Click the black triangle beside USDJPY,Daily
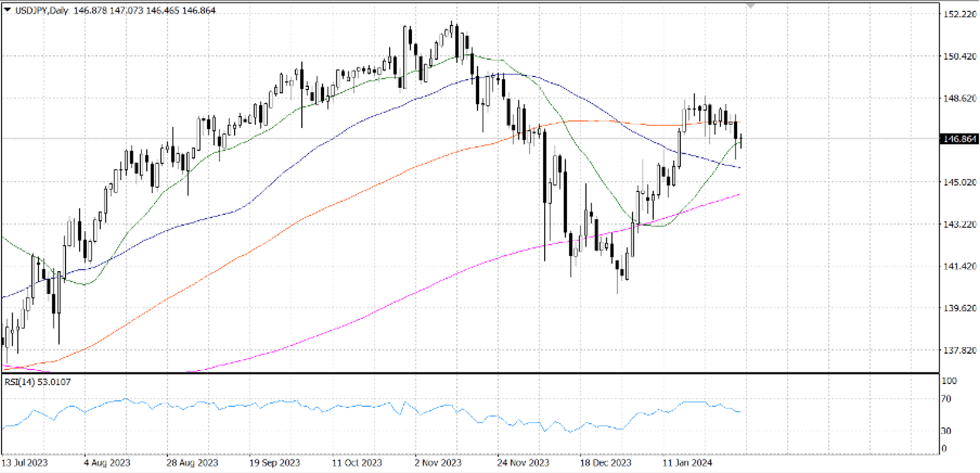 [x=7, y=10]
